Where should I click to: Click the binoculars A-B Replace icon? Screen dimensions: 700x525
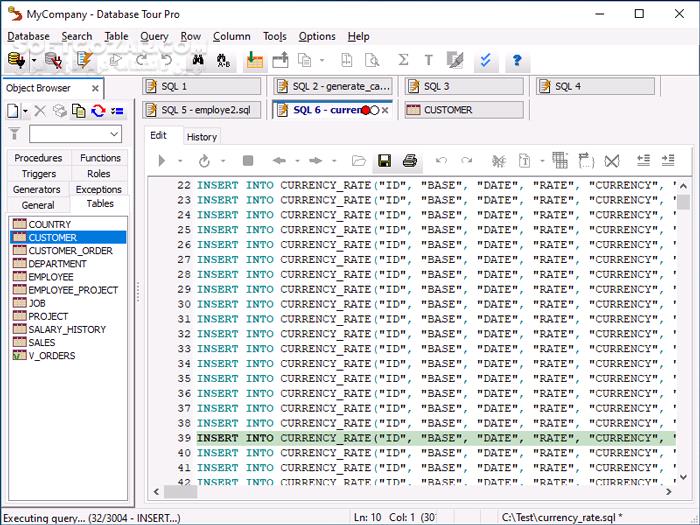point(223,60)
